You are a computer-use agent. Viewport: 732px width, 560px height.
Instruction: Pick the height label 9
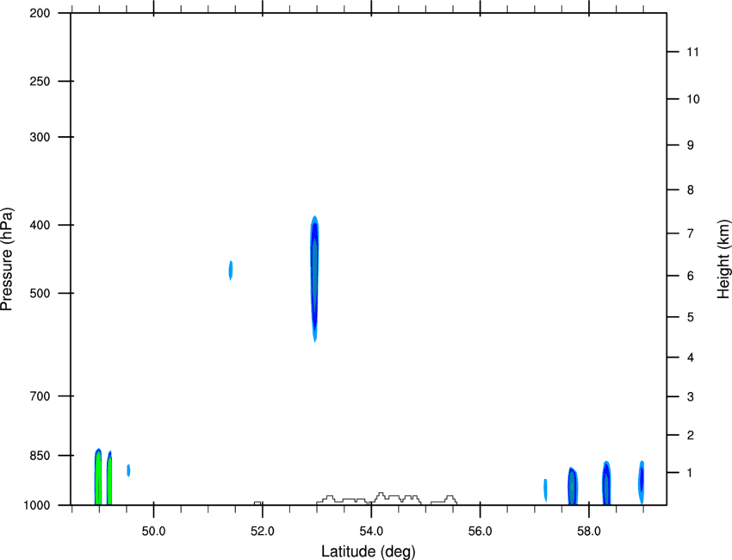point(691,146)
